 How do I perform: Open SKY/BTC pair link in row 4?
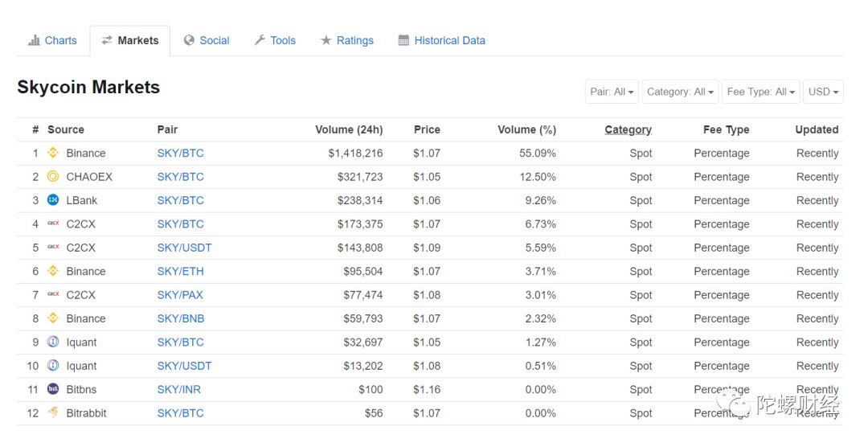click(x=181, y=224)
